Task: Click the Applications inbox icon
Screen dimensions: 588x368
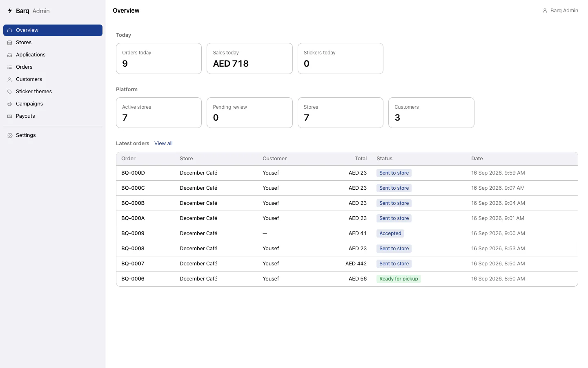Action: click(x=10, y=55)
